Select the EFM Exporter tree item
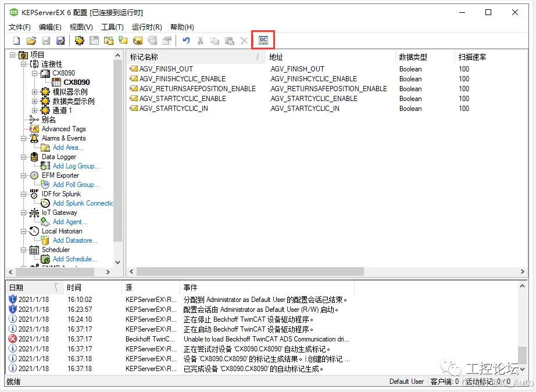The height and width of the screenshot is (392, 536). pyautogui.click(x=60, y=175)
